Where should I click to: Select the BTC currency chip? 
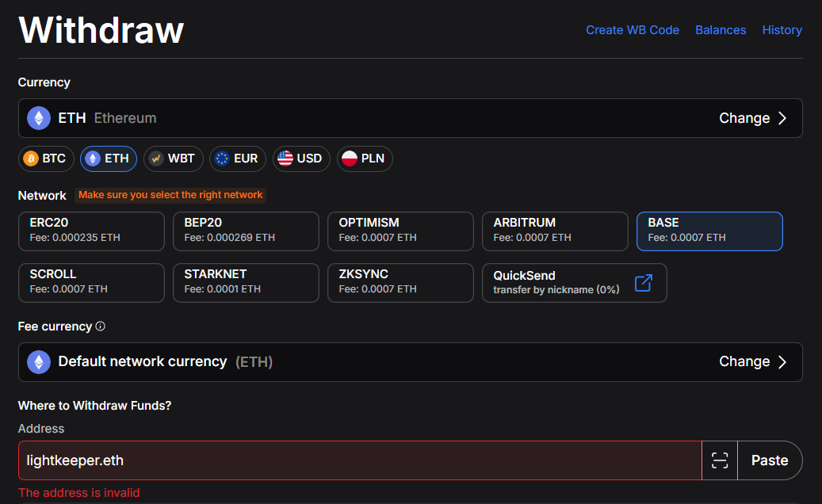coord(46,158)
